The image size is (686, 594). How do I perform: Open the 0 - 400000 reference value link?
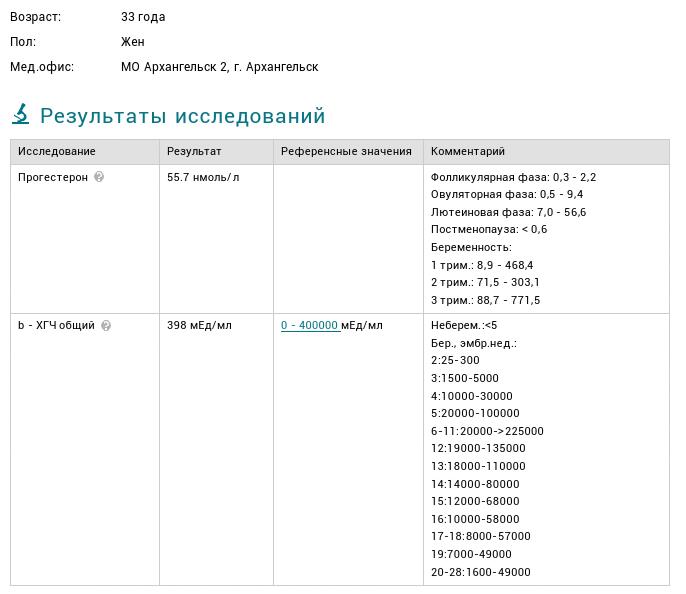(311, 325)
